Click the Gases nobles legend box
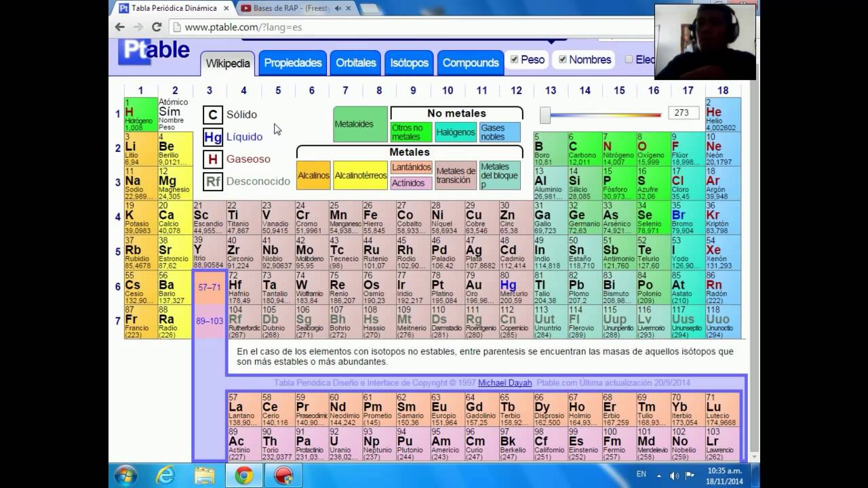Viewport: 868px width, 488px height. coord(500,132)
